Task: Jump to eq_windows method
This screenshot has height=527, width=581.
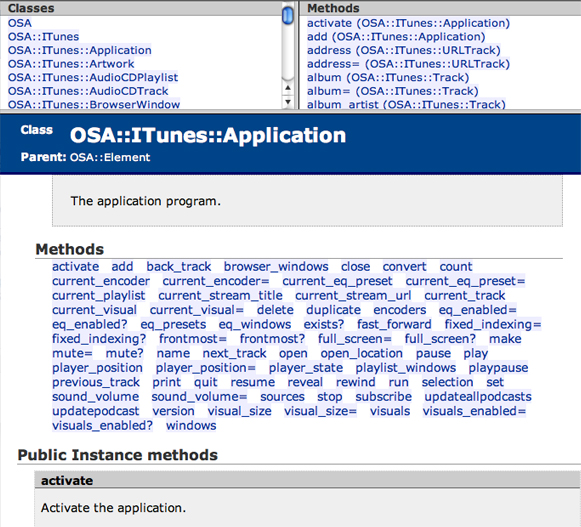Action: [x=255, y=325]
